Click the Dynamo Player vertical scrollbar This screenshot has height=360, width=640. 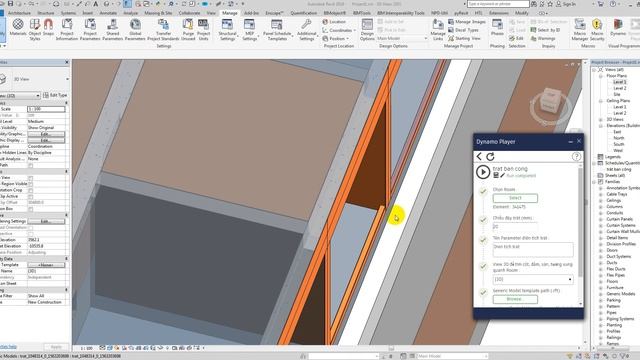580,235
